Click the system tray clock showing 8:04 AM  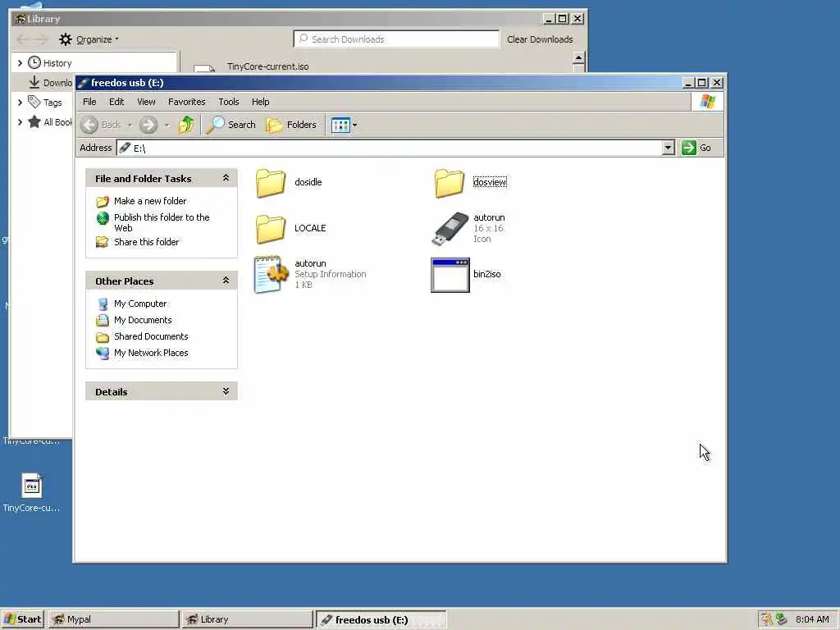812,619
